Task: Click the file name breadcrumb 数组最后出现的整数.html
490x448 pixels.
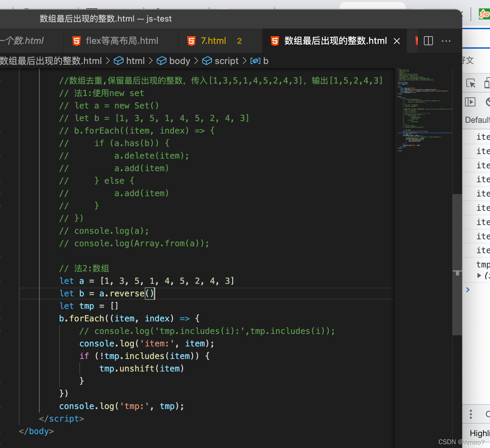Action: pyautogui.click(x=51, y=61)
